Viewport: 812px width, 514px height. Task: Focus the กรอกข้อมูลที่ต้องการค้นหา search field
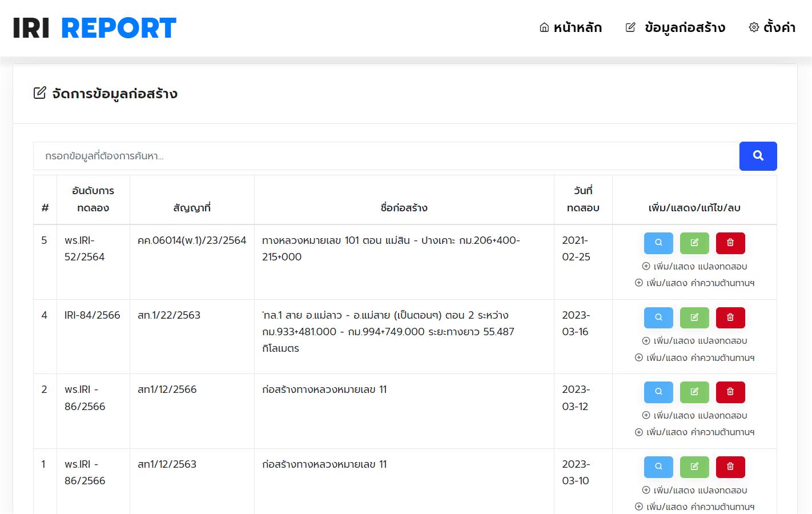coord(385,156)
